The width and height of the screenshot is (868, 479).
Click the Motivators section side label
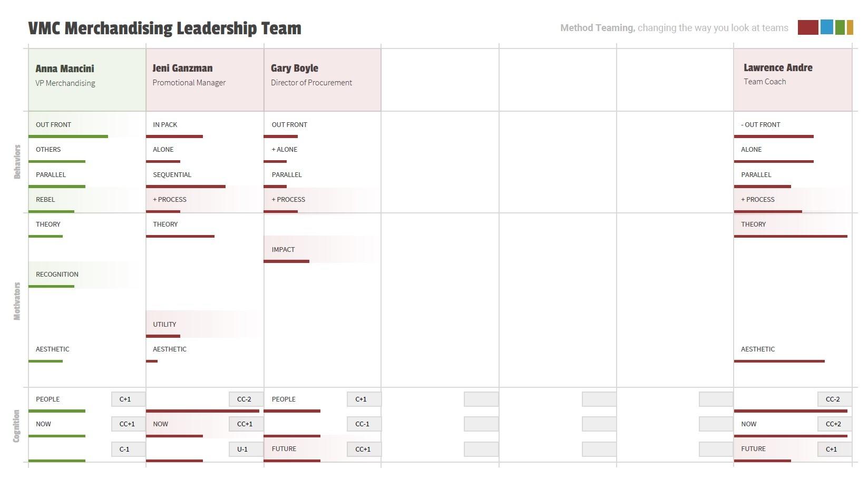17,301
